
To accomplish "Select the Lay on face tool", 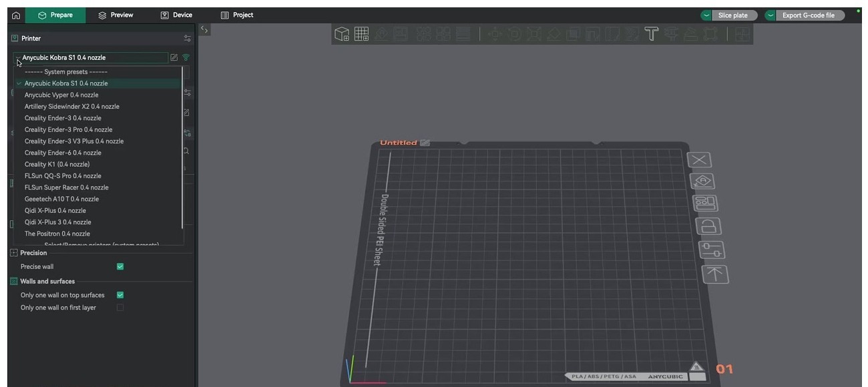I will pos(554,34).
